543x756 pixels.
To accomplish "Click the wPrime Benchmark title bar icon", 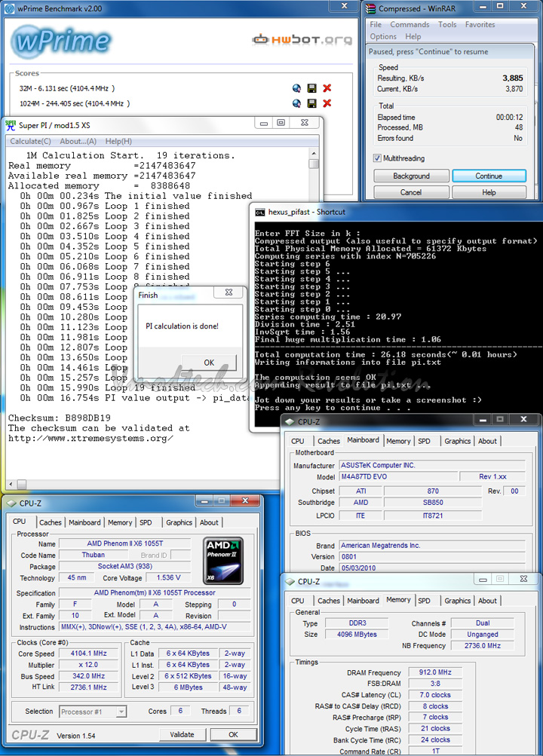I will [x=10, y=8].
